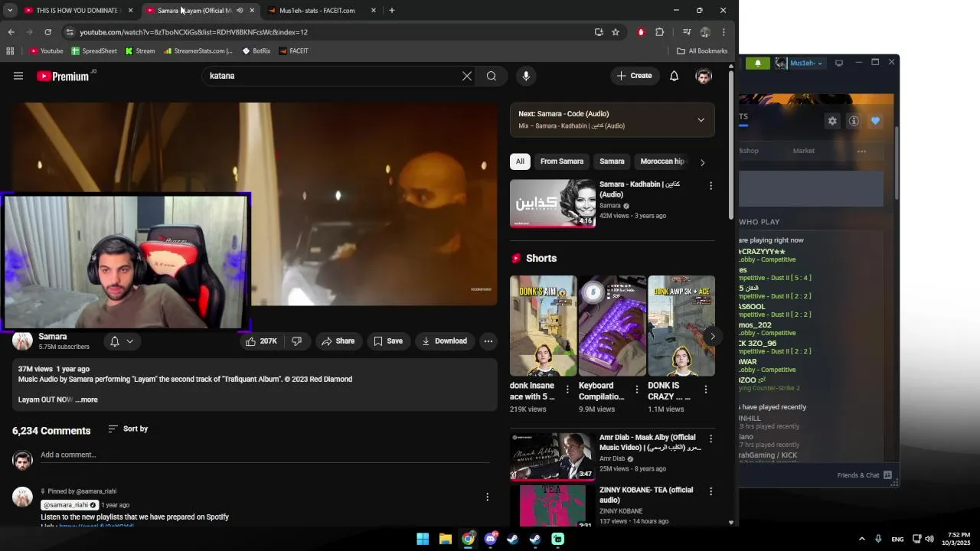
Task: Open Steam game settings gear icon
Action: click(x=832, y=121)
